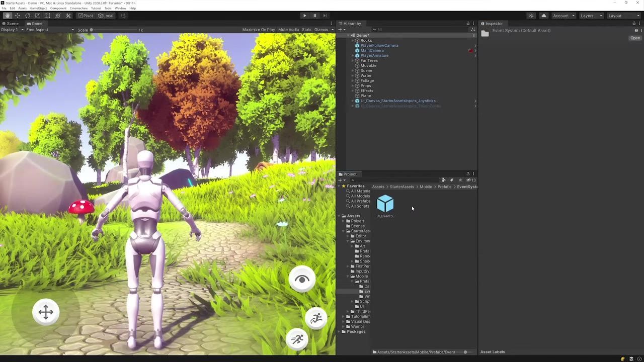Open the Cloud services icon
The image size is (644, 362).
[543, 16]
